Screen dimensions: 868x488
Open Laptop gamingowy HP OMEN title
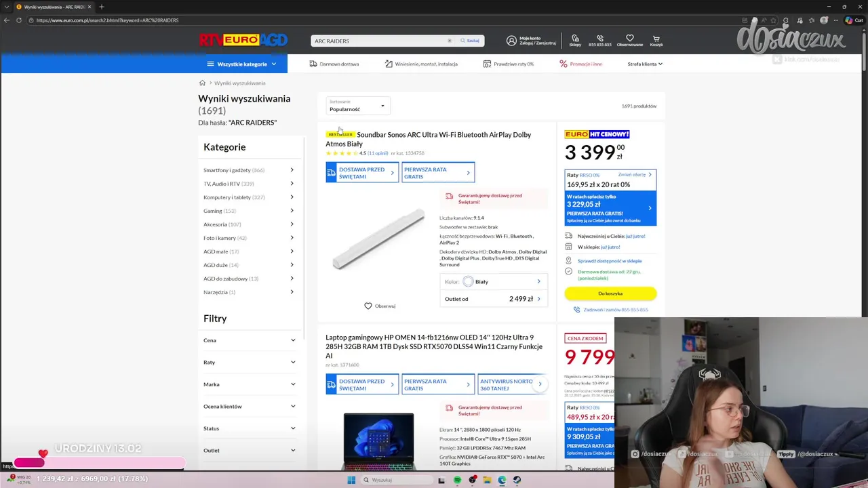[434, 346]
